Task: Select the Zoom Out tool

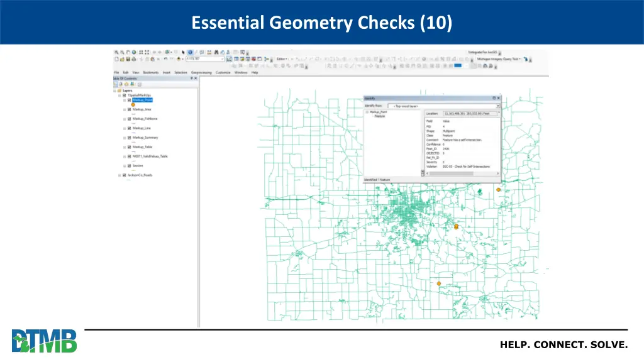Action: (123, 53)
